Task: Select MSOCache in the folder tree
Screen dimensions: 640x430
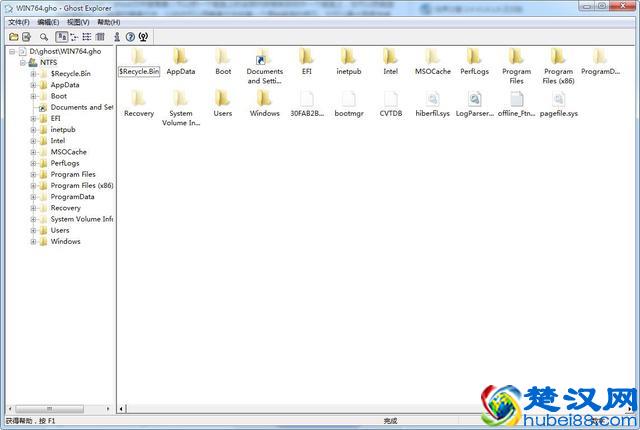Action: [x=68, y=152]
